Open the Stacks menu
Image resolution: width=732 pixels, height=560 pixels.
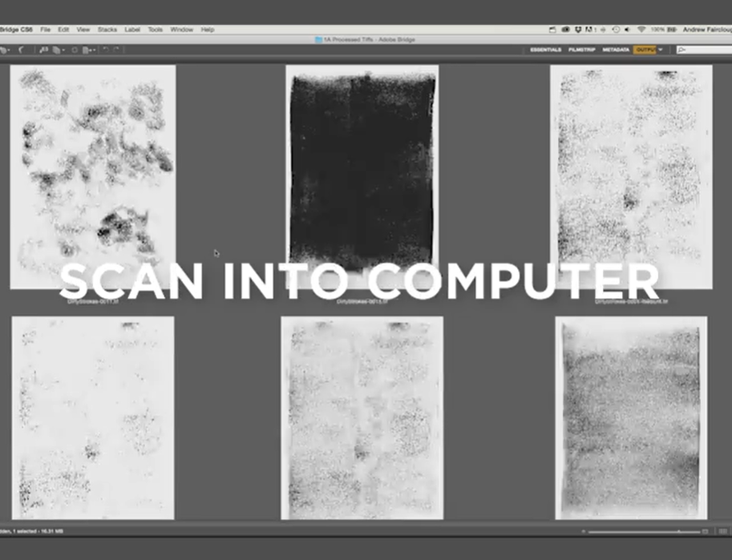click(107, 30)
